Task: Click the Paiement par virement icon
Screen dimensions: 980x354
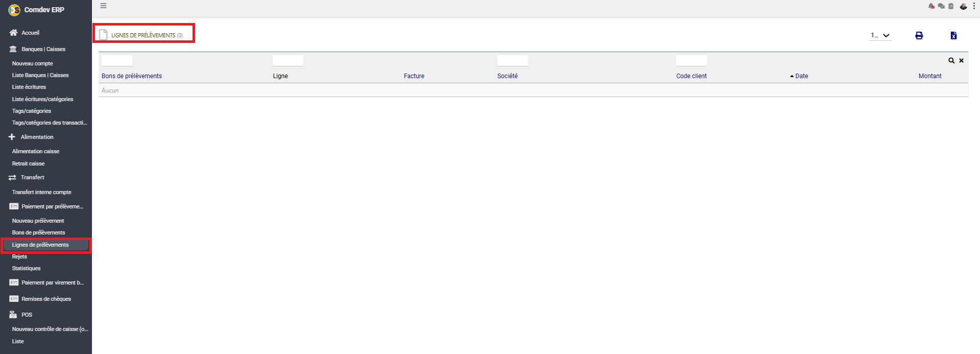Action: point(14,282)
